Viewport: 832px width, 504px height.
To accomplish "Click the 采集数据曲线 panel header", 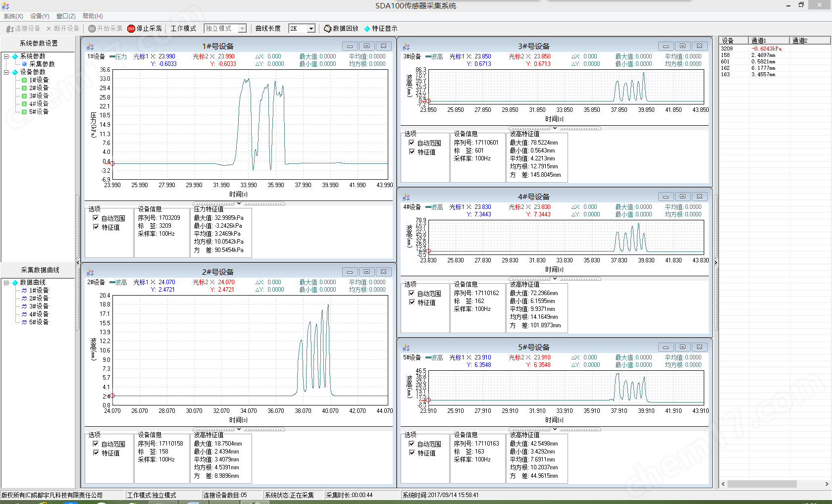I will tap(38, 270).
